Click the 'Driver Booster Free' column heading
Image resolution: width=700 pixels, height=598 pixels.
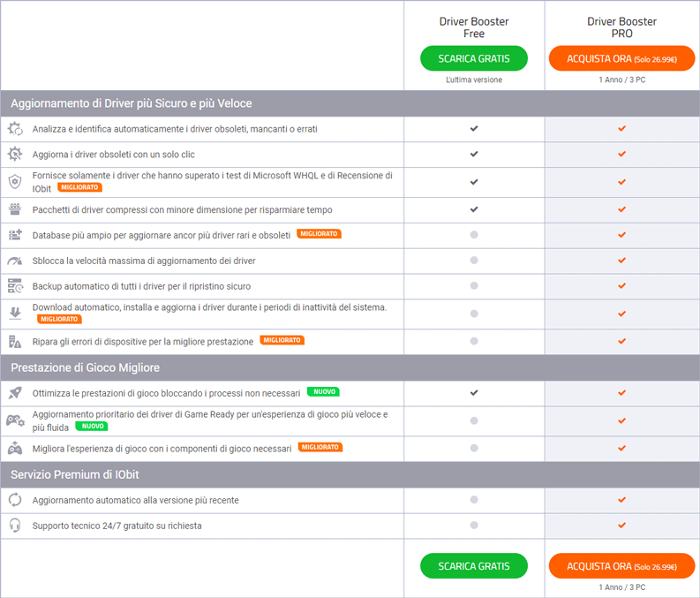click(474, 27)
